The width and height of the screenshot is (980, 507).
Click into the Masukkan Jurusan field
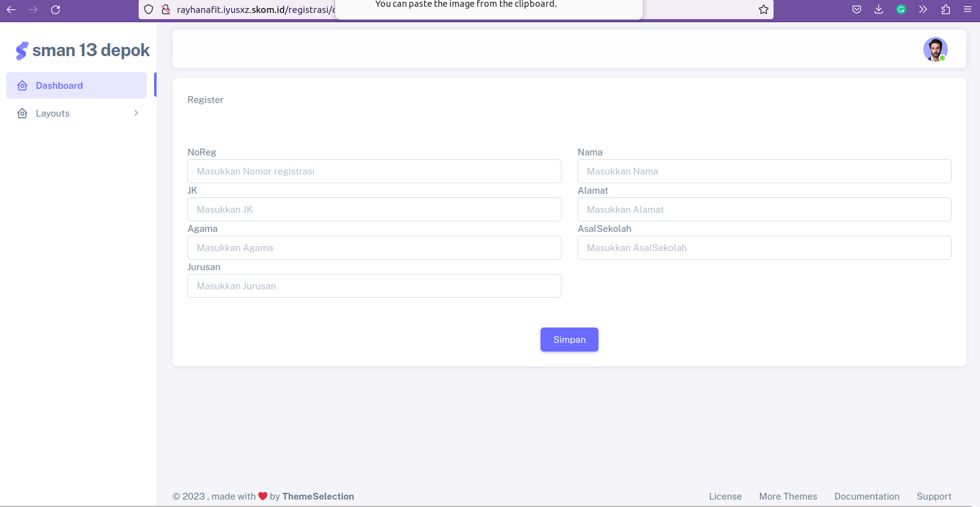click(x=374, y=286)
